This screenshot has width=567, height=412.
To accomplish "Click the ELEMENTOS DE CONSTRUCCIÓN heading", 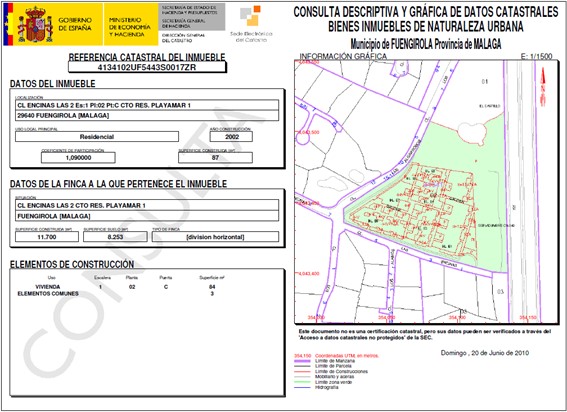I will point(72,264).
